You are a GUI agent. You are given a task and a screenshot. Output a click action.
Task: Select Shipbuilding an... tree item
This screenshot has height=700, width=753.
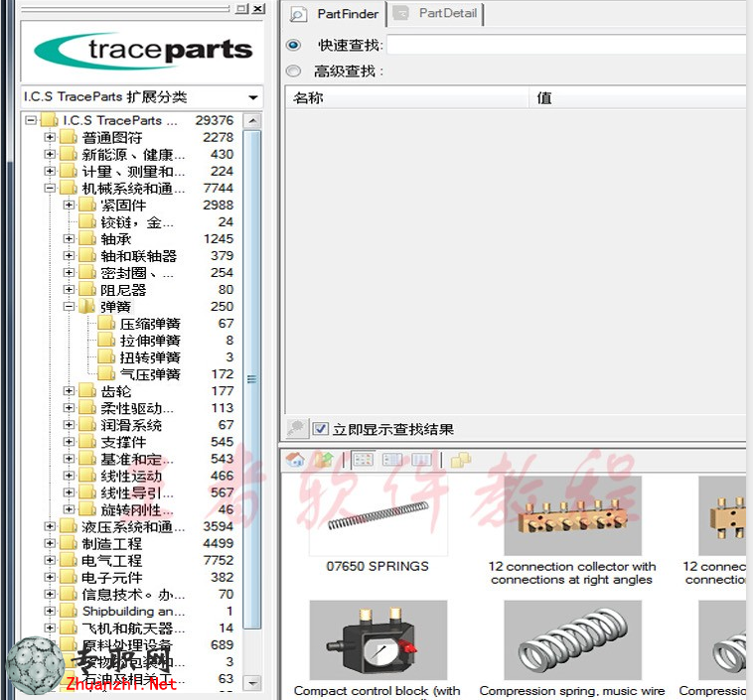pos(133,611)
